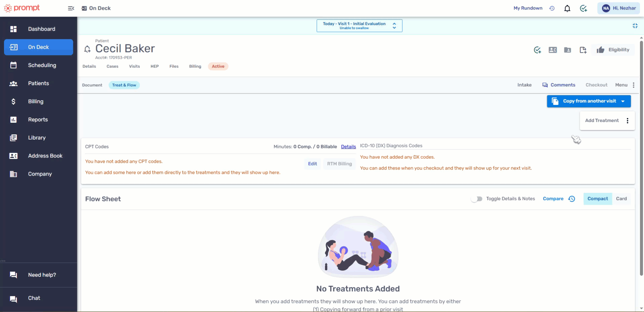Open the patient contact card icon
The width and height of the screenshot is (644, 312).
[553, 50]
